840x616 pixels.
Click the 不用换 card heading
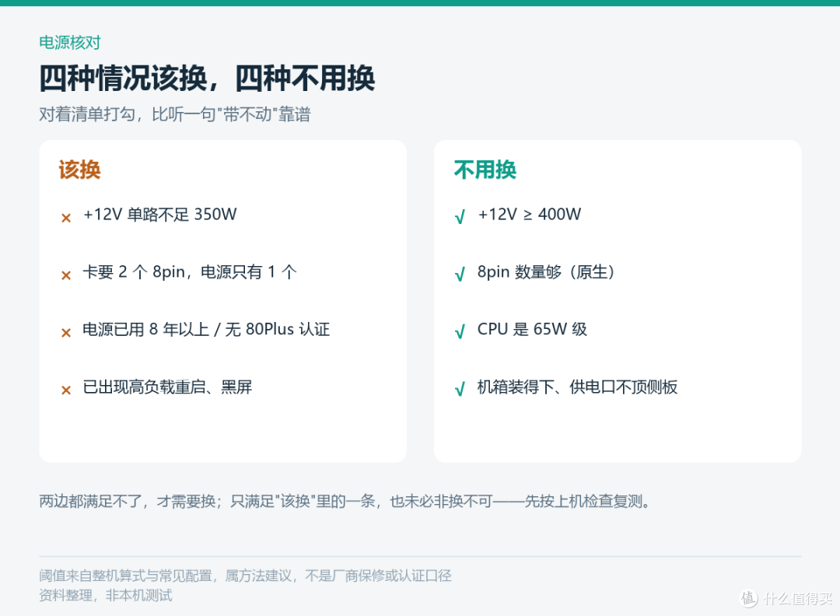pos(485,170)
